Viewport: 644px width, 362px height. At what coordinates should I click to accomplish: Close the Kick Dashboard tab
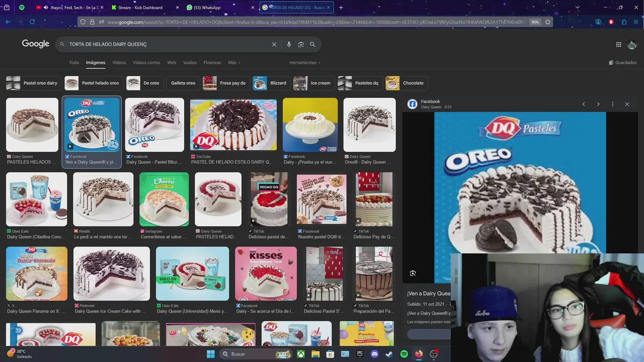177,8
